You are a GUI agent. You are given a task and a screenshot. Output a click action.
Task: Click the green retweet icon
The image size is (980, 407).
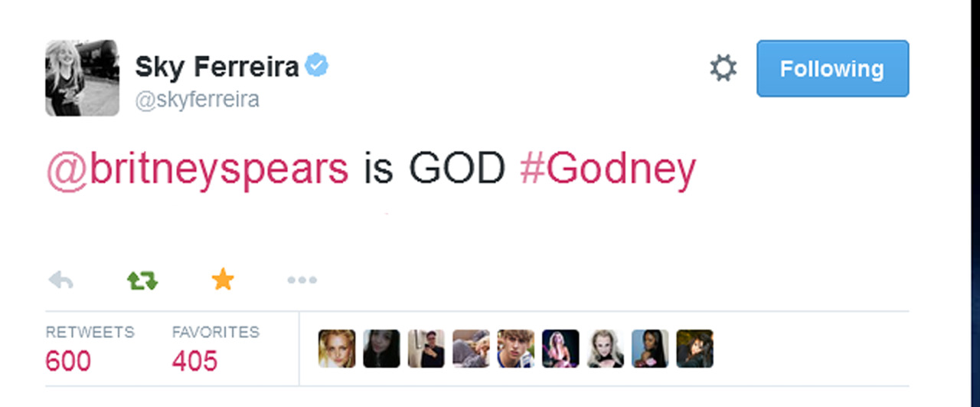(142, 281)
